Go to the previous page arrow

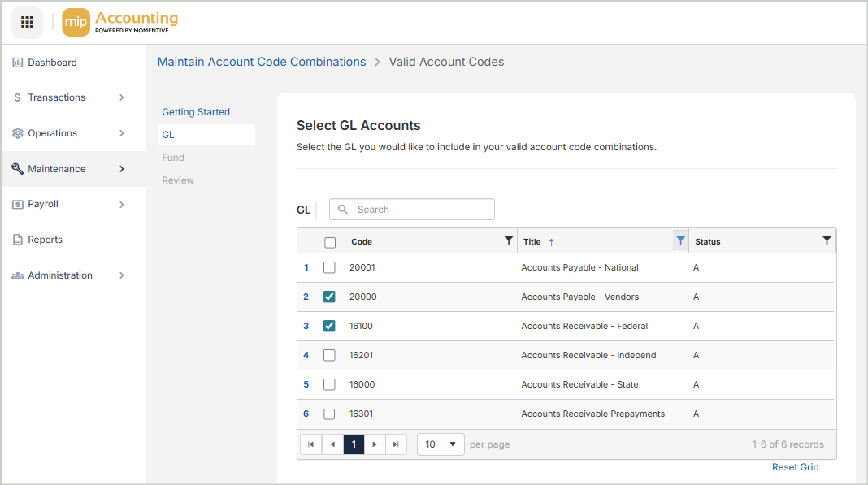click(x=332, y=444)
